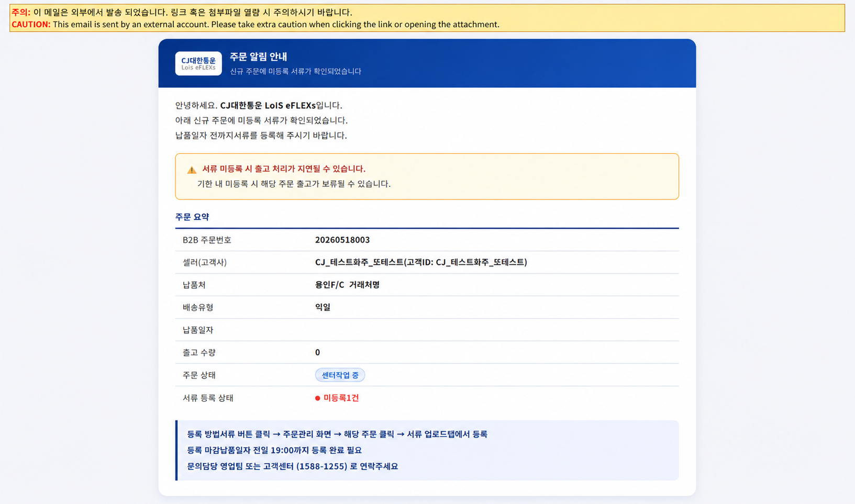
Task: Click the header subtitle under 주문 알림 안내
Action: [295, 71]
